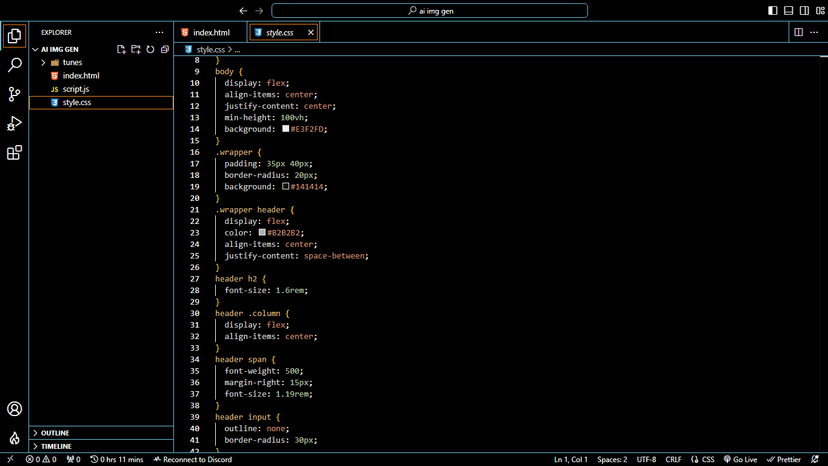Expand the Outline section
Screen dimensions: 828x466
click(55, 433)
